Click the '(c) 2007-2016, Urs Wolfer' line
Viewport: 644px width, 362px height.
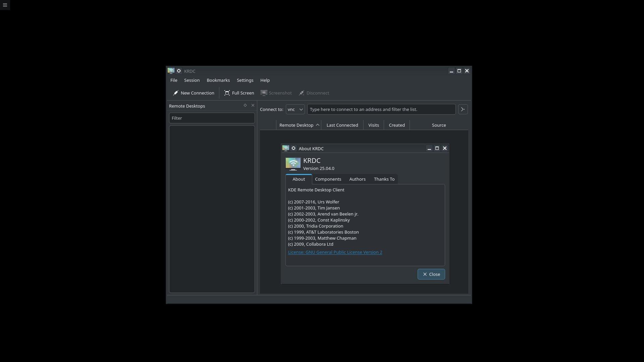point(314,202)
